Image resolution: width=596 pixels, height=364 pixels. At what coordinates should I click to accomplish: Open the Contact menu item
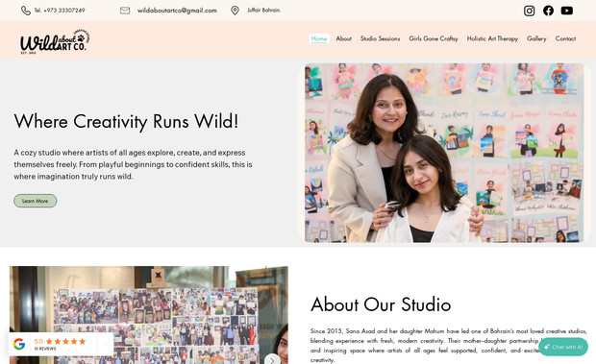(x=565, y=38)
